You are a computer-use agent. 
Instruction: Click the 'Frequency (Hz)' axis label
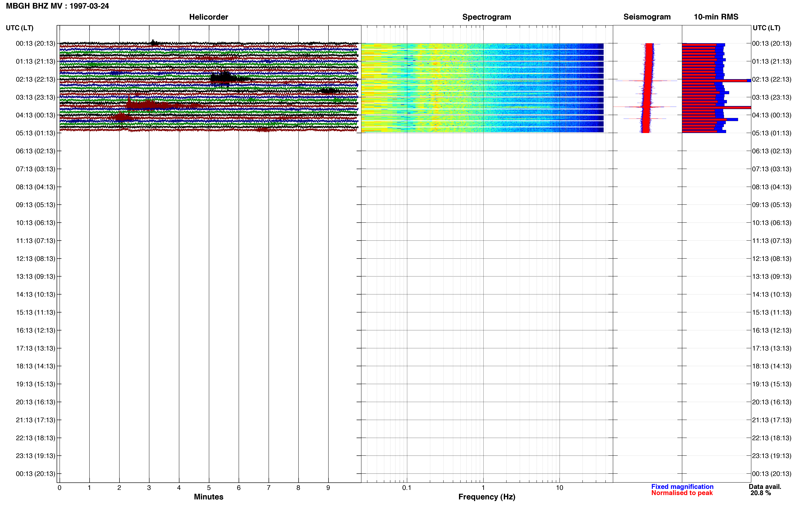[x=487, y=497]
